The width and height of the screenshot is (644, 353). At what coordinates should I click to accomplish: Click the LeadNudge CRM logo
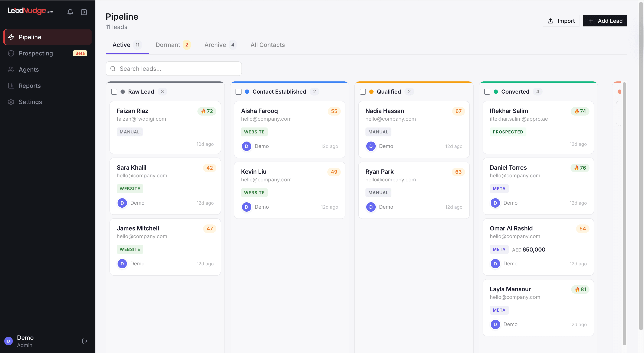[x=30, y=11]
